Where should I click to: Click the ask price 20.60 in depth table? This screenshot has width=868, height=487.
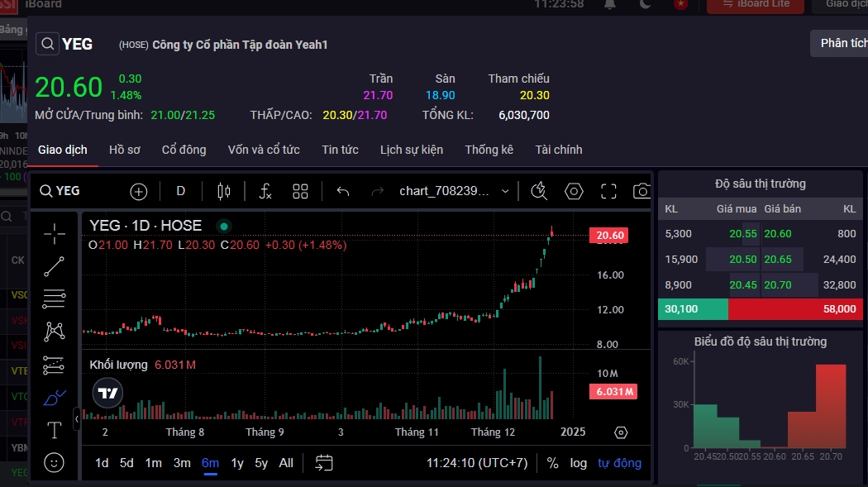click(778, 233)
